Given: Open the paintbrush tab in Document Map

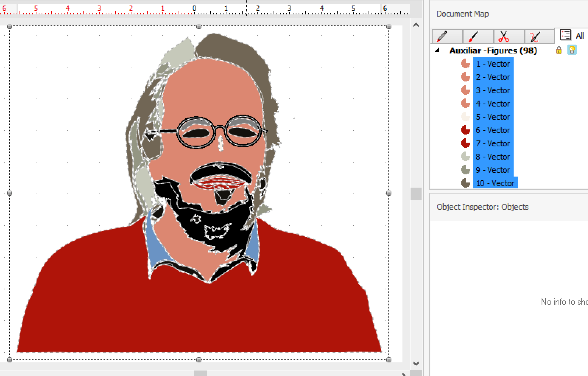Looking at the screenshot, I should click(478, 36).
